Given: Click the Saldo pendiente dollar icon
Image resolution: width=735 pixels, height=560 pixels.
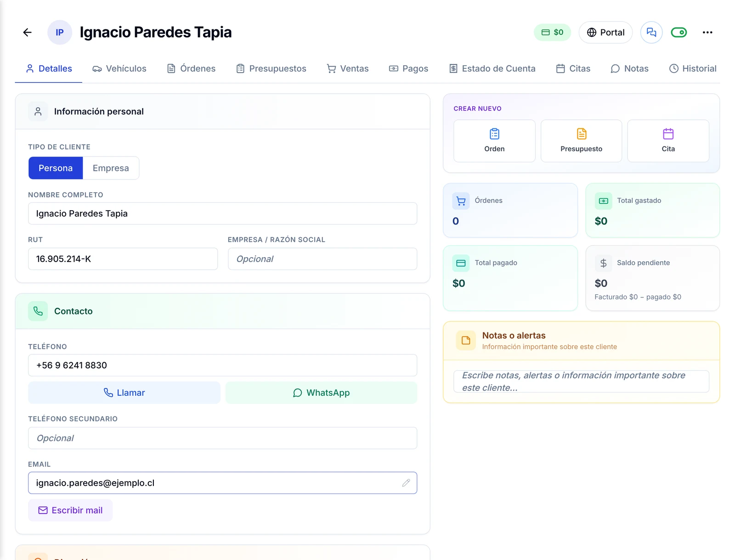Looking at the screenshot, I should 604,263.
